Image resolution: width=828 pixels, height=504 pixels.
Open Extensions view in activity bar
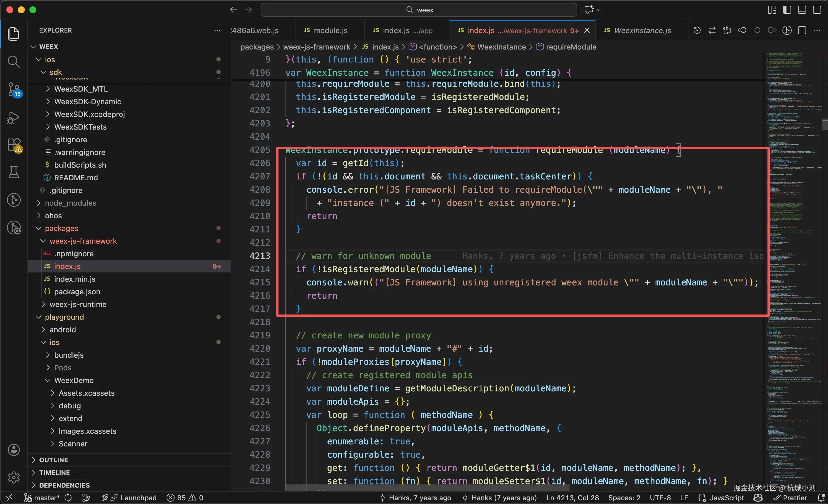point(14,145)
